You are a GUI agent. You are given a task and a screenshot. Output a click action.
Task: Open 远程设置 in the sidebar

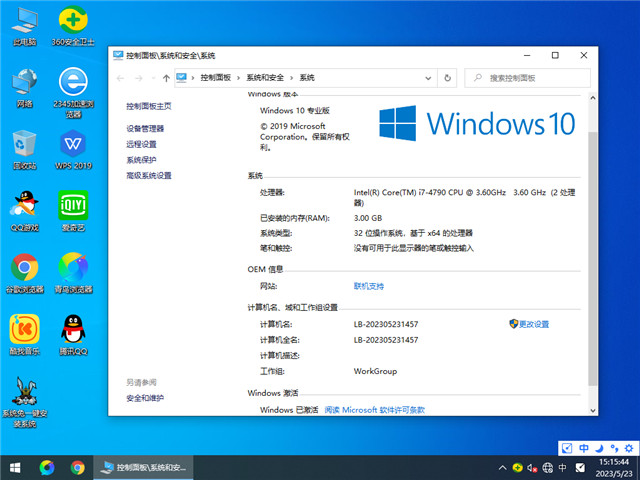coord(141,144)
